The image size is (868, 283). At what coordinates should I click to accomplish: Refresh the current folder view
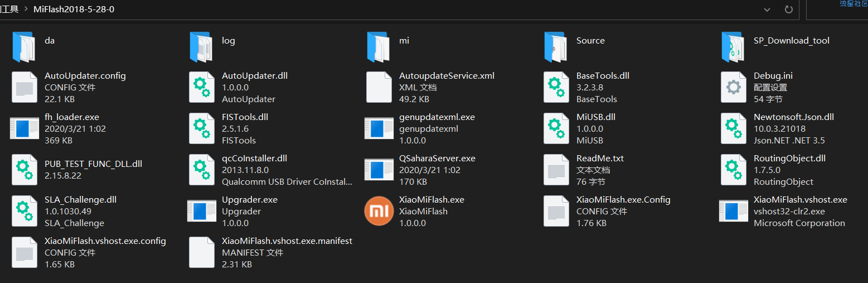tap(788, 9)
